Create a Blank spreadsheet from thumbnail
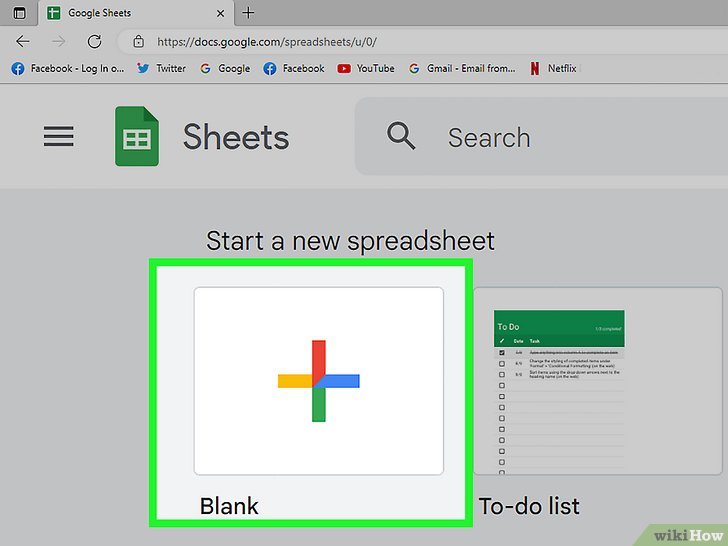 pos(318,381)
